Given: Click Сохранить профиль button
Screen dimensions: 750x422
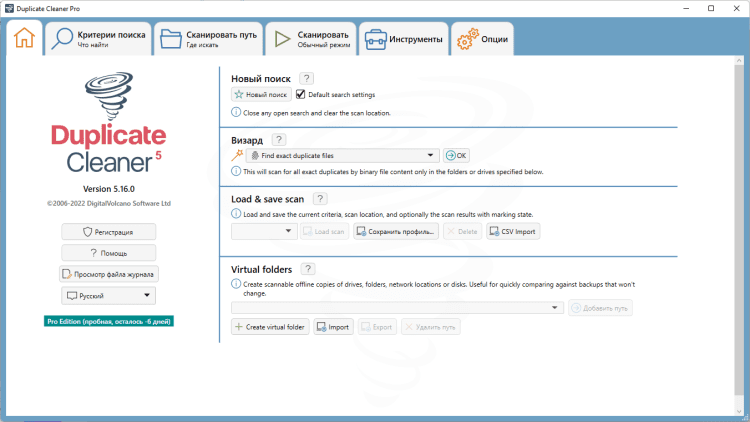Looking at the screenshot, I should click(x=396, y=232).
